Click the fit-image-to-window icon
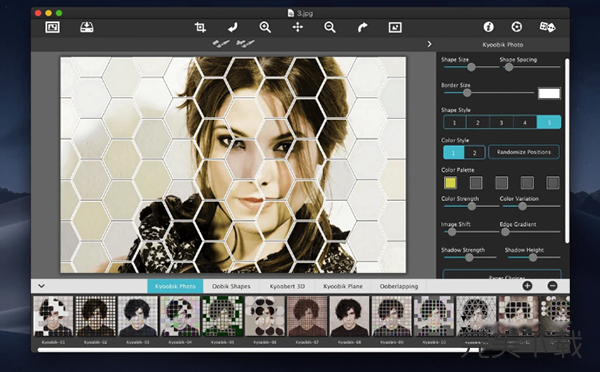Image resolution: width=600 pixels, height=372 pixels. pyautogui.click(x=395, y=27)
